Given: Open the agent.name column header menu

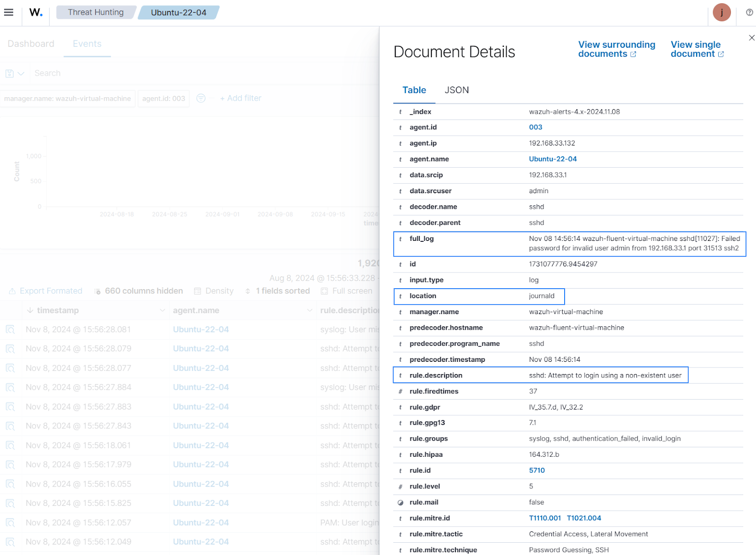Looking at the screenshot, I should 309,310.
